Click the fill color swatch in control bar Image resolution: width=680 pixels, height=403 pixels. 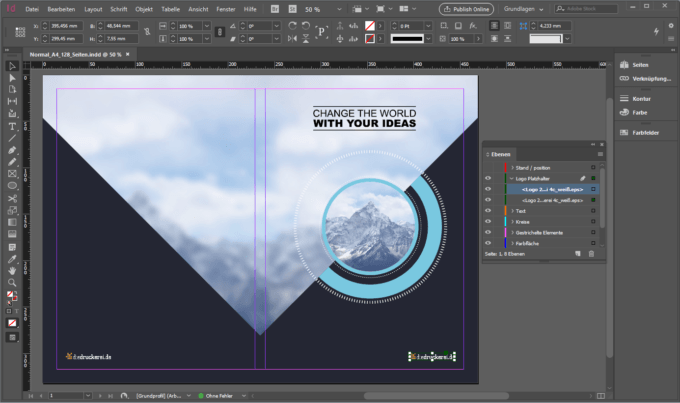[x=369, y=26]
